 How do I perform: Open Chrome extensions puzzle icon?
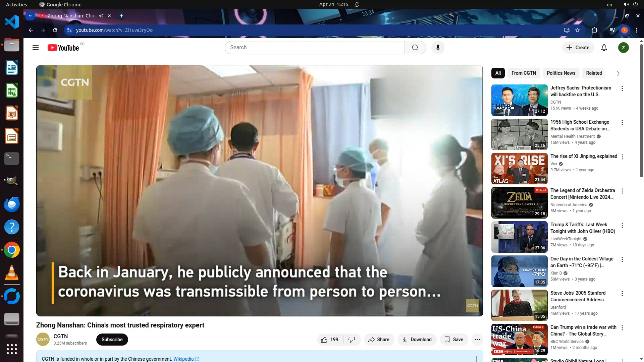594,30
